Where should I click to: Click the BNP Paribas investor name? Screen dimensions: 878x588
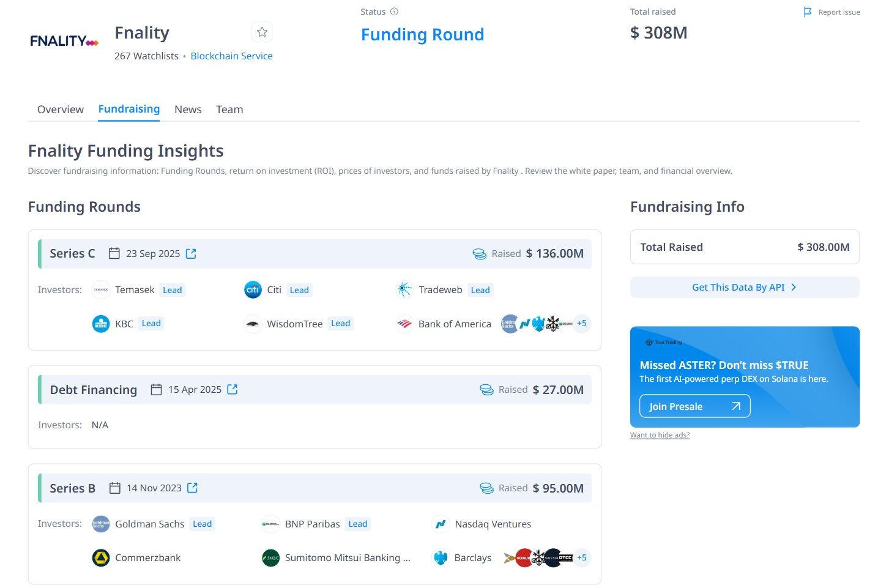click(313, 524)
